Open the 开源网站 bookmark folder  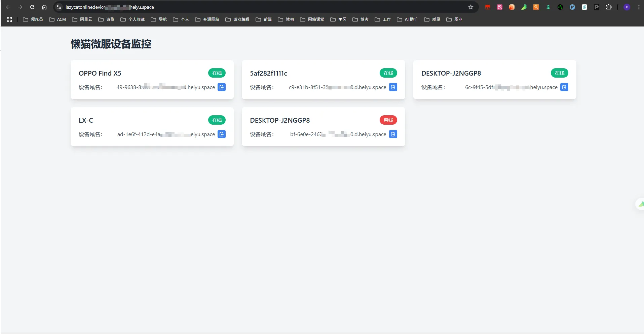[x=207, y=19]
